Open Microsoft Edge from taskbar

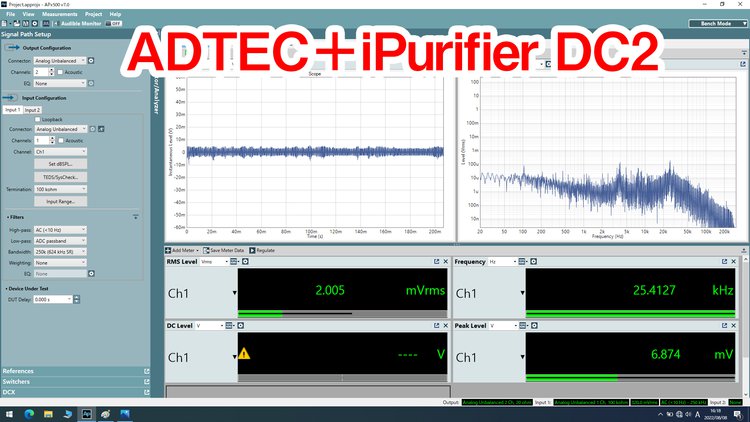point(29,414)
